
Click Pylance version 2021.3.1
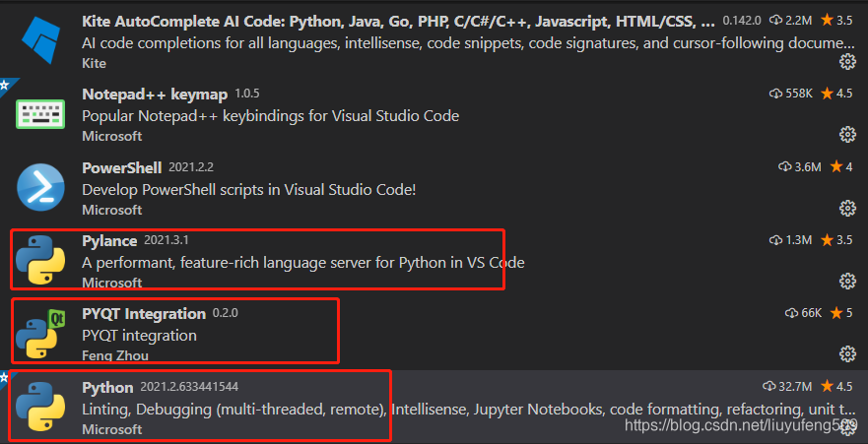(x=167, y=240)
